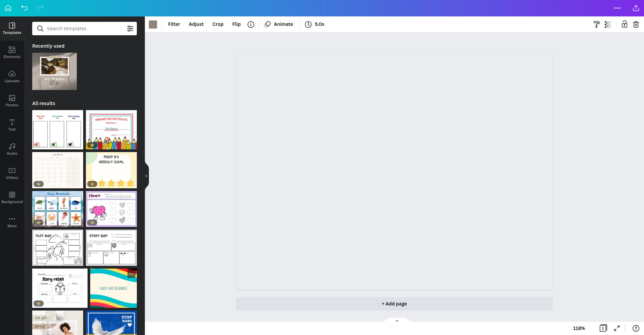Click the copy style paint roller icon

[596, 24]
